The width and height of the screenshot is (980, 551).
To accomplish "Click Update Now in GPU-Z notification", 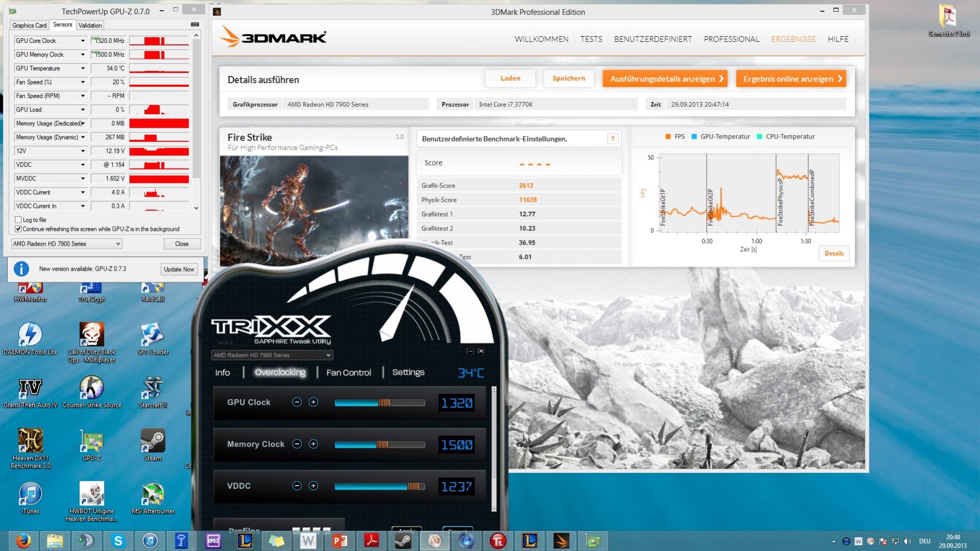I will coord(179,269).
